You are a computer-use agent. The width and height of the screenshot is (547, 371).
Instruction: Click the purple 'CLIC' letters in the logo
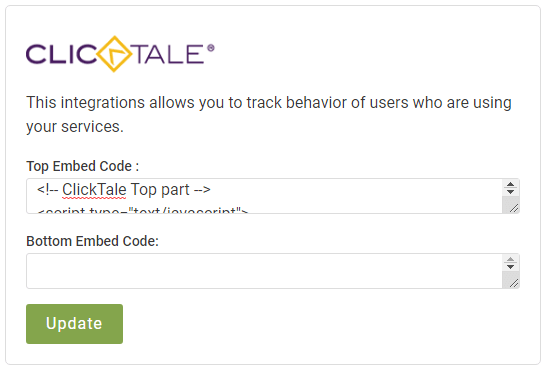(61, 54)
